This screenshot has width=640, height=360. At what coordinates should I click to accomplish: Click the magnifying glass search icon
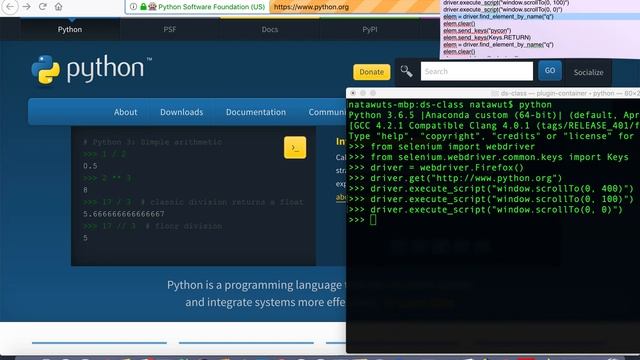(406, 71)
